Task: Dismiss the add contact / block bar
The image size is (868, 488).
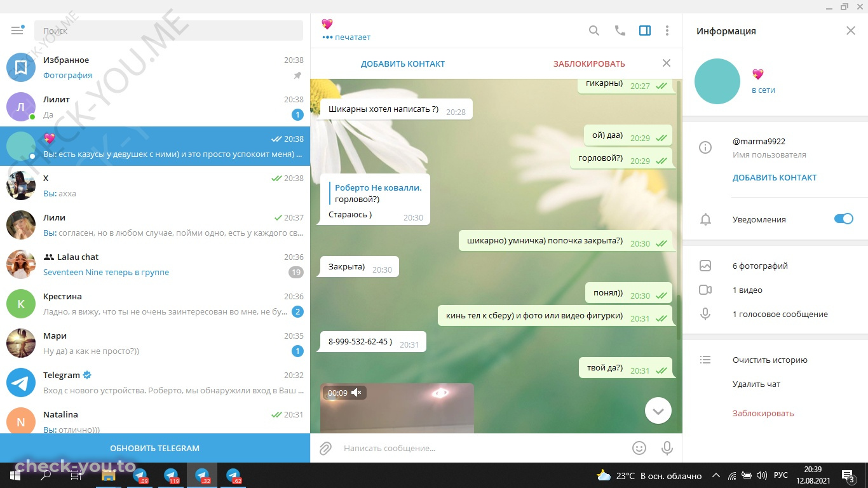Action: pyautogui.click(x=667, y=63)
